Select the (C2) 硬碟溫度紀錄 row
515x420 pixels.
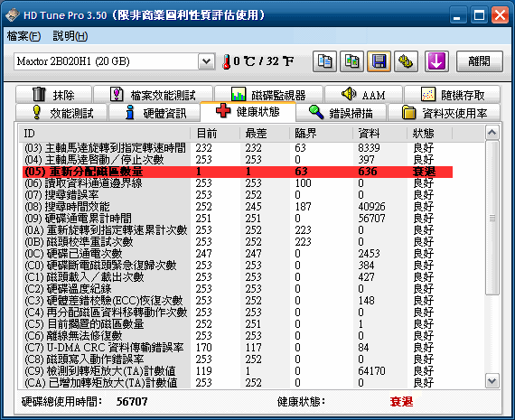pyautogui.click(x=238, y=289)
